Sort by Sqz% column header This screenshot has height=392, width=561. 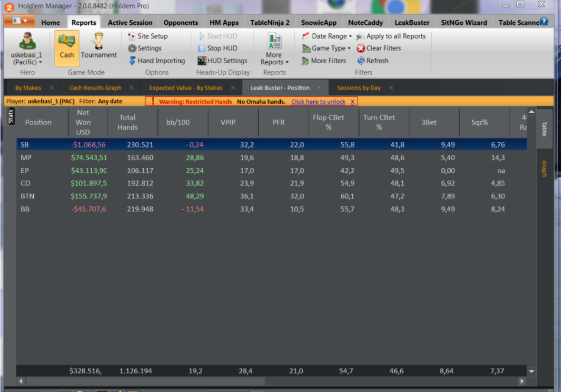click(479, 122)
